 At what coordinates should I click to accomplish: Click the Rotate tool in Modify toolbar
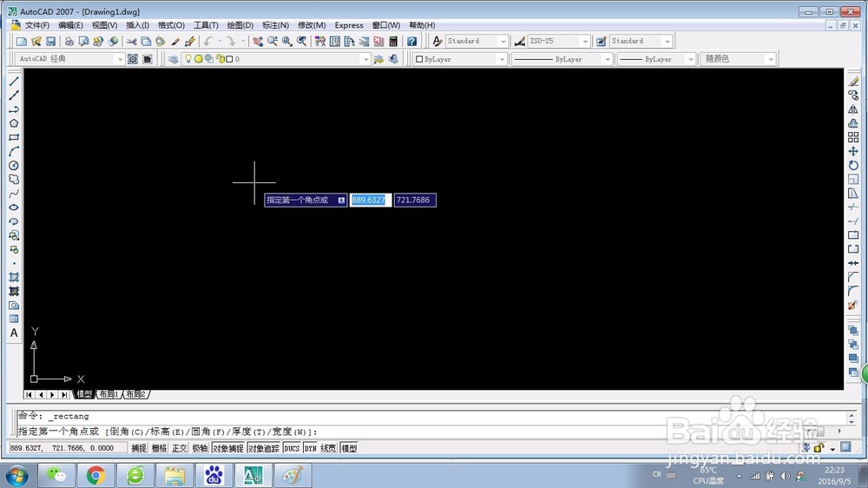coord(853,165)
